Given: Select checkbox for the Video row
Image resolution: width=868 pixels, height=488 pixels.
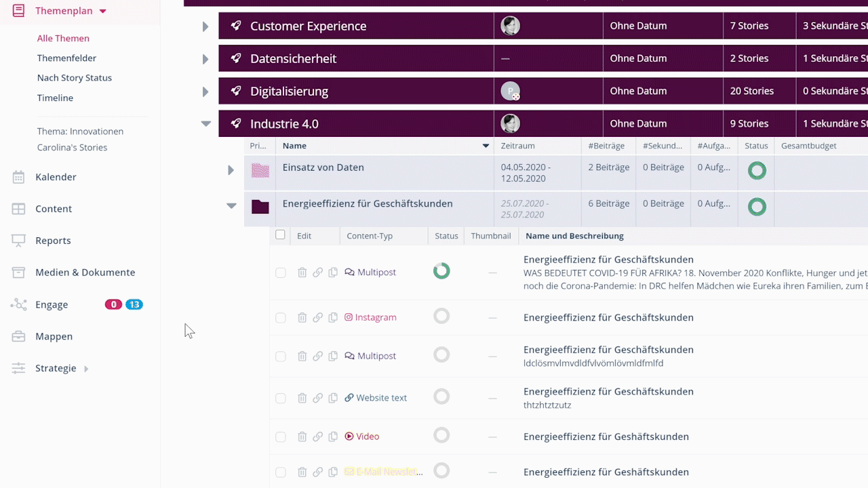Looking at the screenshot, I should pos(281,437).
